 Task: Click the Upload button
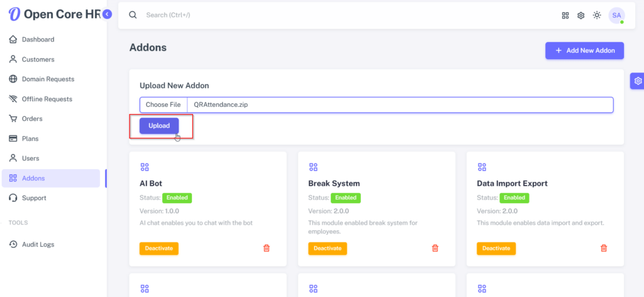[159, 126]
